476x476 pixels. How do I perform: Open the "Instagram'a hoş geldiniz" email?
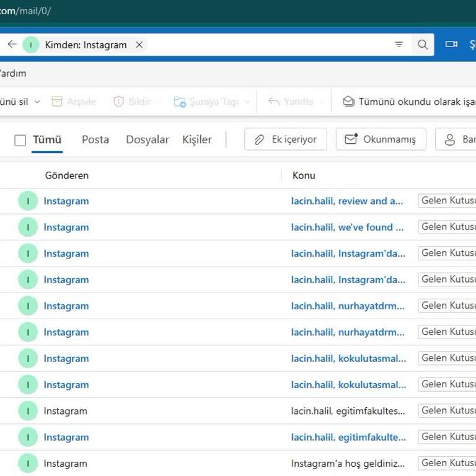[347, 464]
